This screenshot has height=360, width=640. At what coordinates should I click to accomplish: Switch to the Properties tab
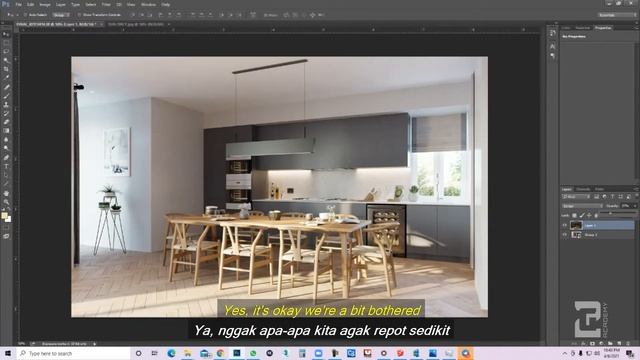coord(603,28)
